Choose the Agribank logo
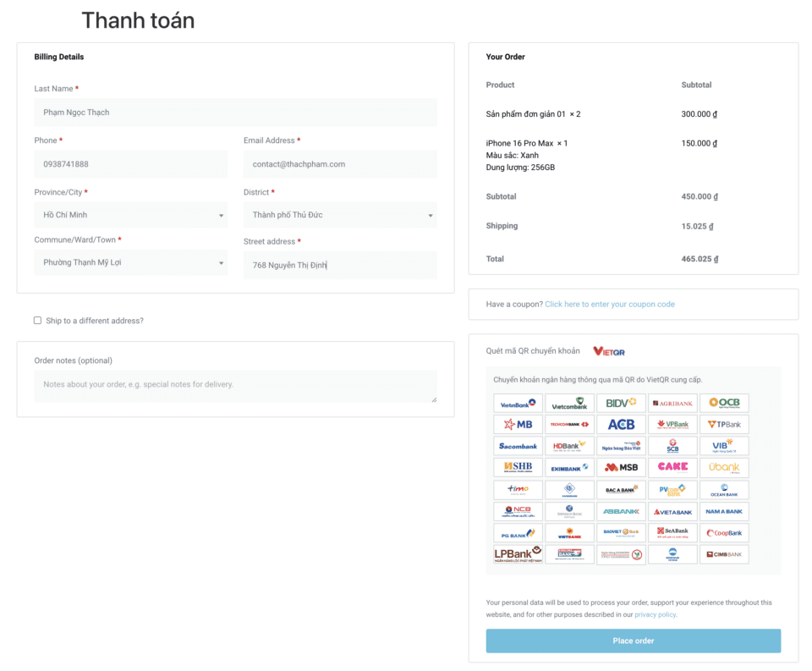 coord(672,404)
